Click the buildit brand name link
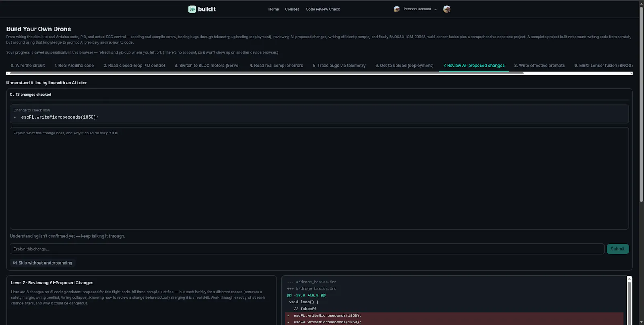644x325 pixels. point(207,9)
